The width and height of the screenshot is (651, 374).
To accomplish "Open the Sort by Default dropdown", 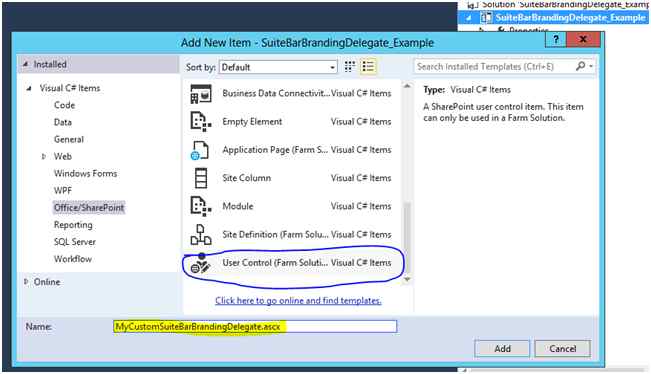I will point(278,67).
